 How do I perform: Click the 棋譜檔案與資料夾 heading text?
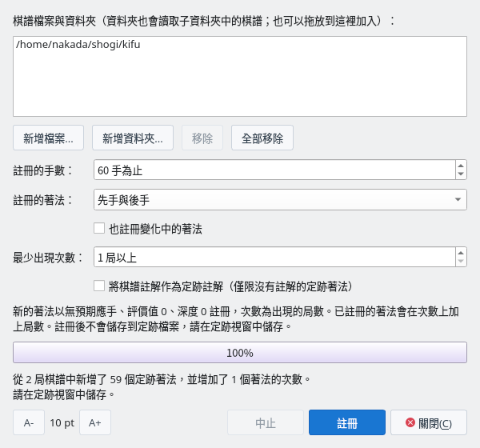pyautogui.click(x=54, y=21)
